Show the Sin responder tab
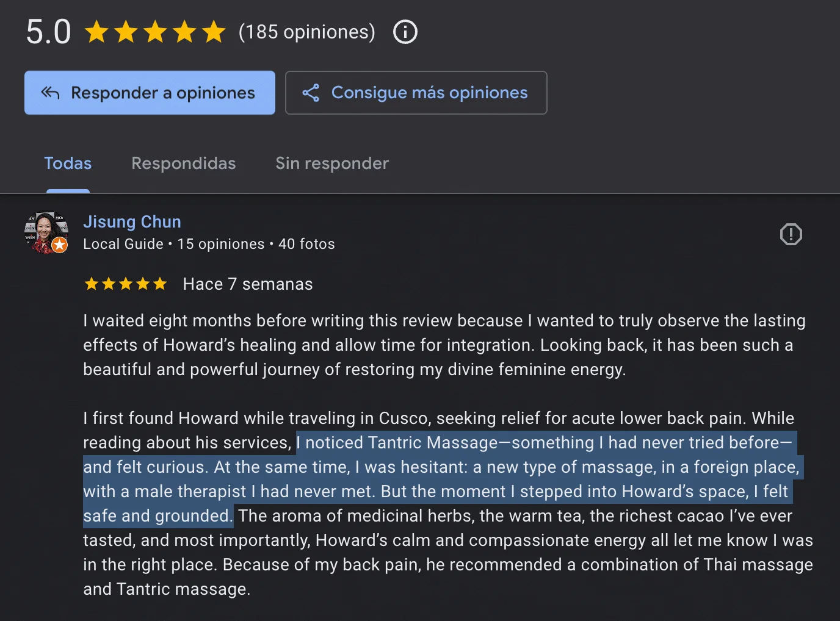The width and height of the screenshot is (840, 621). tap(331, 163)
